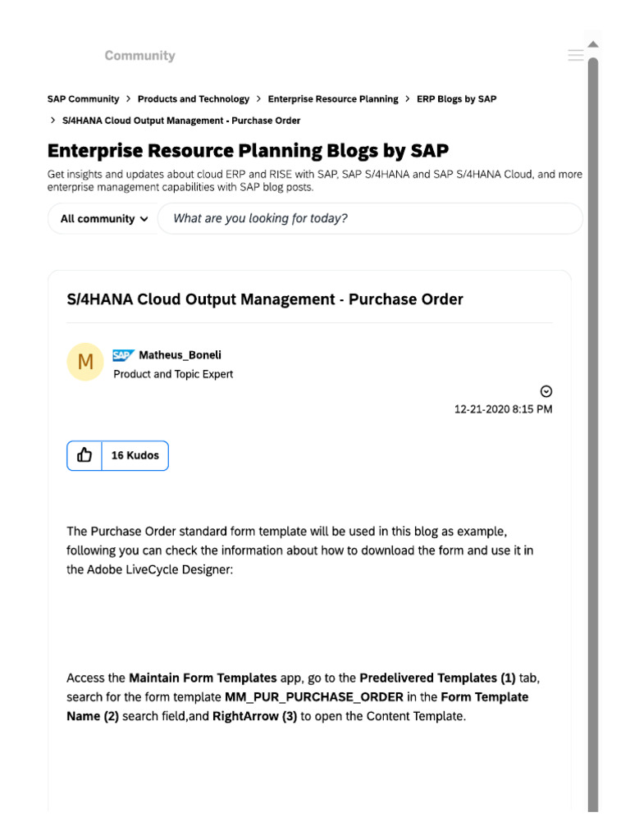Click the "Enterprise Resource Planning Blogs by SAP" page heading
The height and width of the screenshot is (840, 630).
tap(248, 151)
